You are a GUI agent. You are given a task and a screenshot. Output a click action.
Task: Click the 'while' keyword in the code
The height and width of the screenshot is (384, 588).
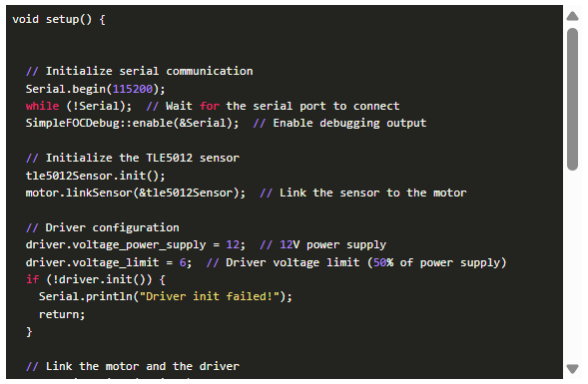coord(42,106)
